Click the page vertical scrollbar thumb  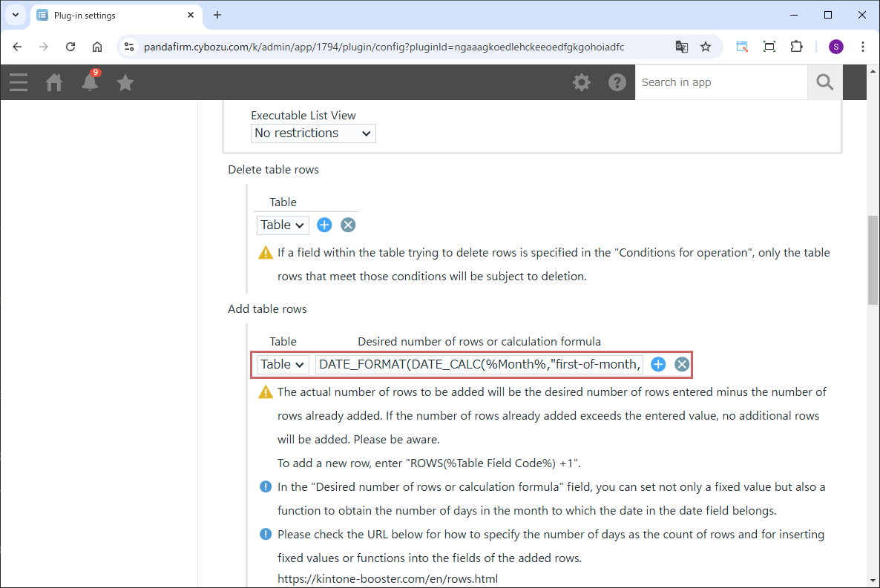873,260
